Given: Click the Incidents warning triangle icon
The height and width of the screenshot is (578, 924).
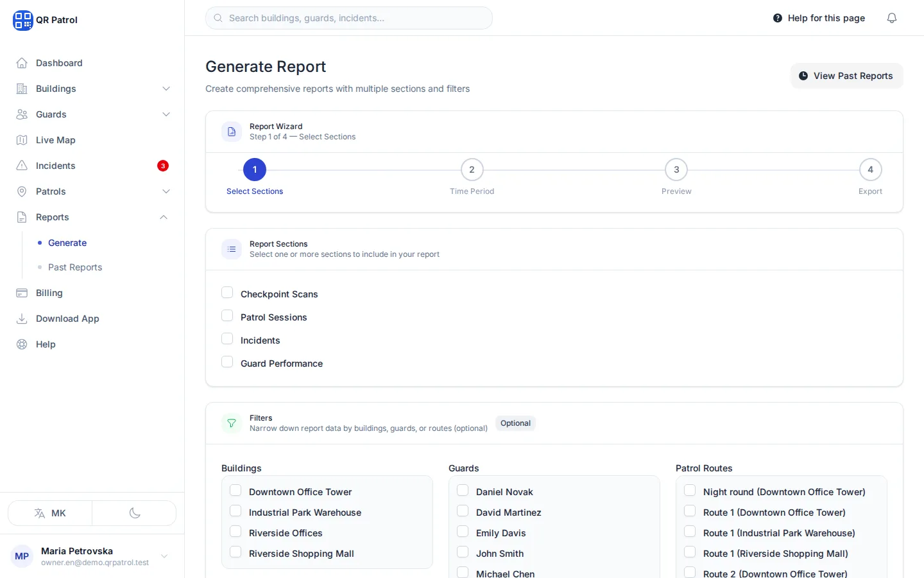Looking at the screenshot, I should click(22, 166).
